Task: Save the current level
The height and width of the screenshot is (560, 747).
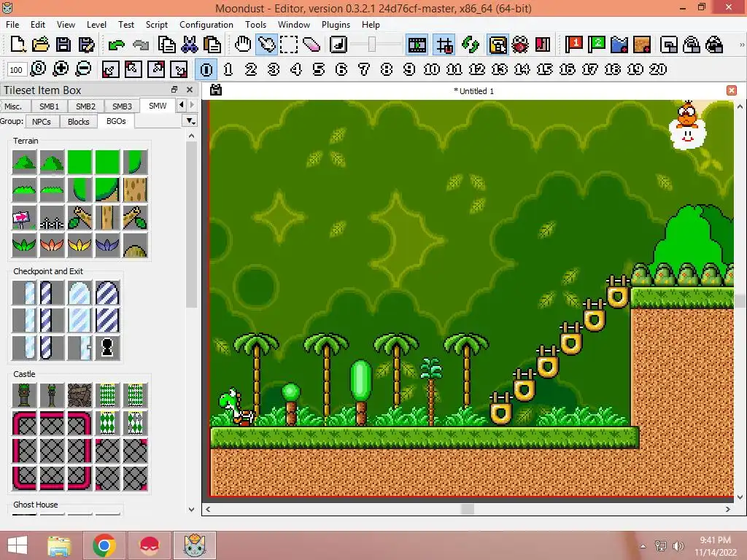Action: 63,44
